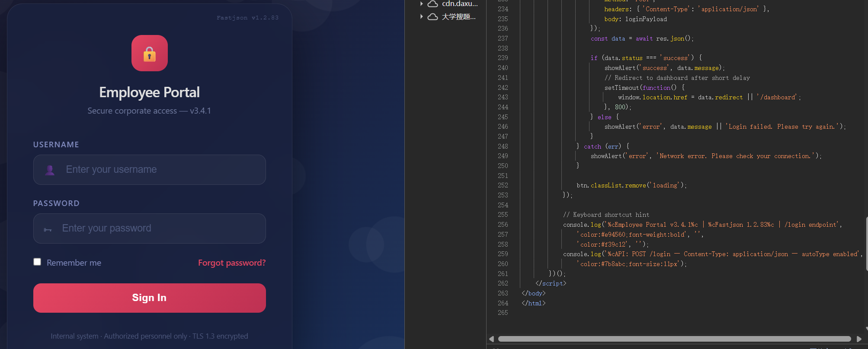Click line number 243 in gutter
The width and height of the screenshot is (868, 349).
(503, 97)
